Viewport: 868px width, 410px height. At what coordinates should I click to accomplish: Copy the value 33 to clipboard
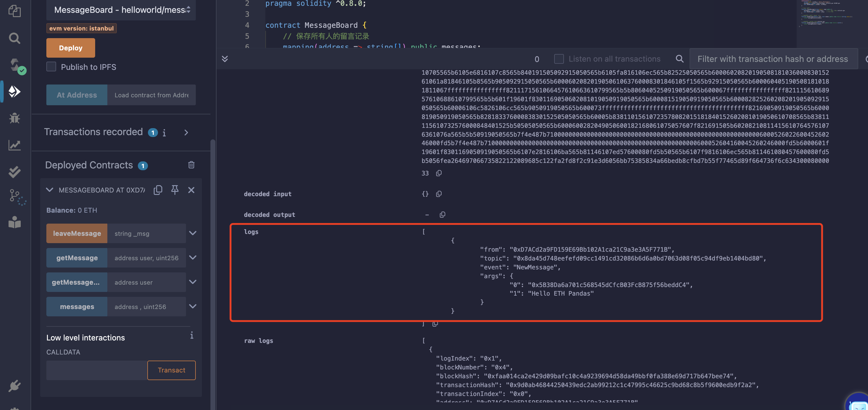tap(438, 173)
